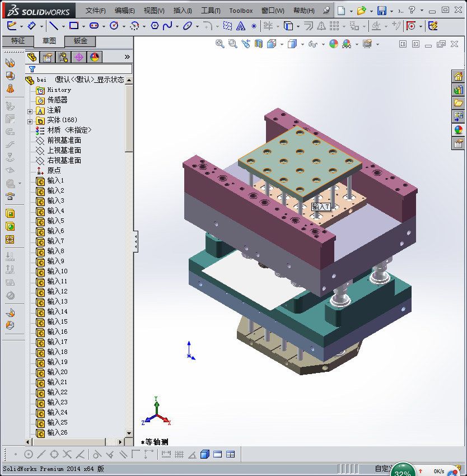Viewport: 467px width, 476px height.
Task: Open the Circle tool dropdown arrow
Action: pyautogui.click(x=124, y=27)
